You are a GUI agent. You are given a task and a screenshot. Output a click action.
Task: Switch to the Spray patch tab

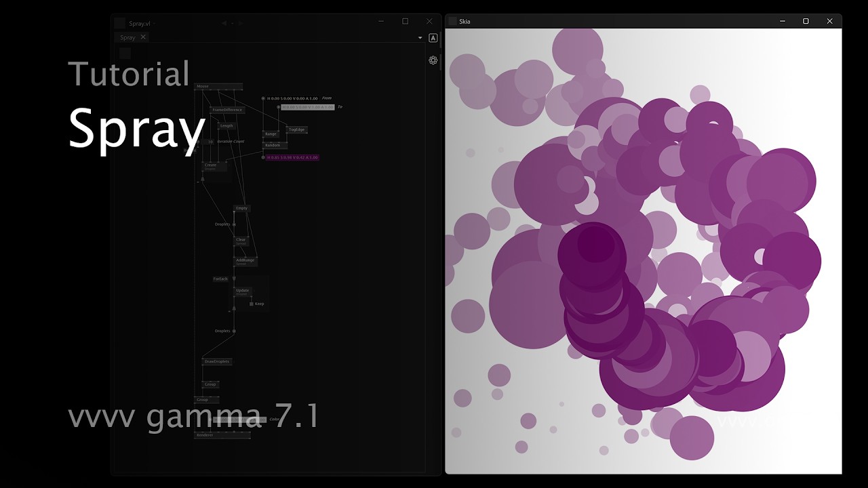[127, 37]
